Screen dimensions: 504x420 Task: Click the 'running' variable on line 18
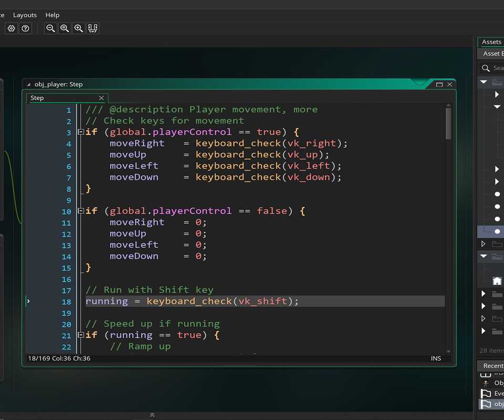[107, 301]
